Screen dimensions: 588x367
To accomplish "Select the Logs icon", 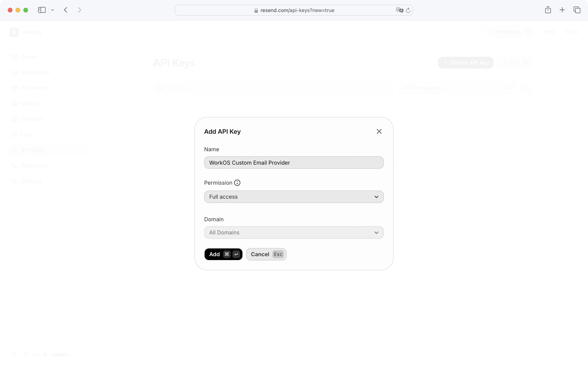I will point(15,134).
